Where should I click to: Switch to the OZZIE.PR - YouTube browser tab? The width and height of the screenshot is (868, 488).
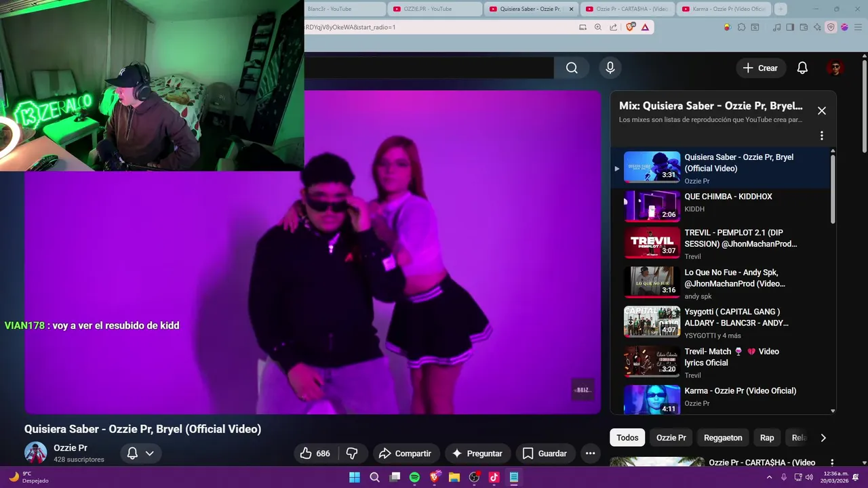pos(435,9)
